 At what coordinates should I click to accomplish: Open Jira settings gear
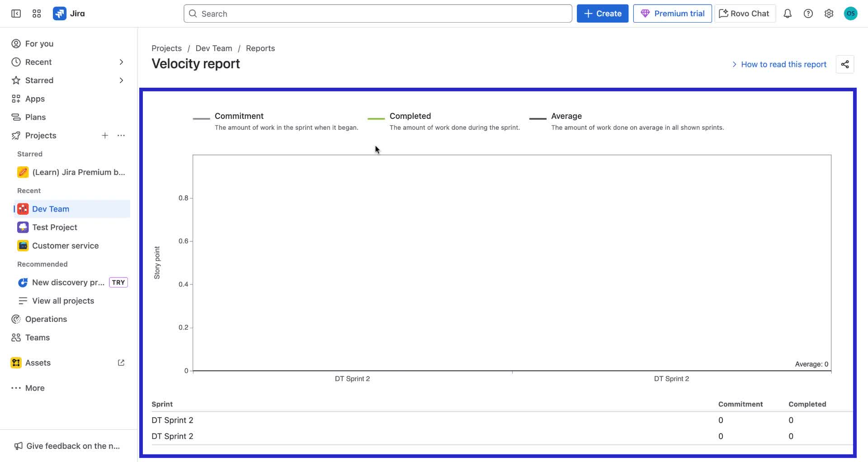[x=829, y=14]
